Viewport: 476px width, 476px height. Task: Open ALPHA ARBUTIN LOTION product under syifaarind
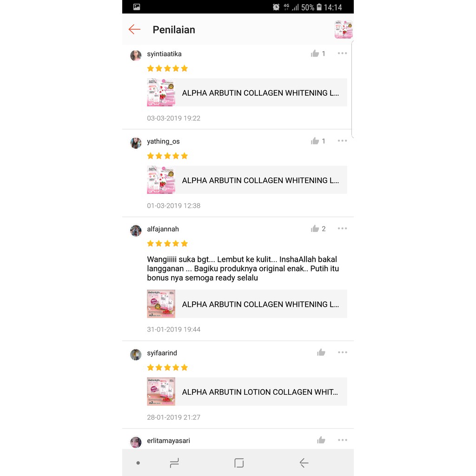coord(247,391)
